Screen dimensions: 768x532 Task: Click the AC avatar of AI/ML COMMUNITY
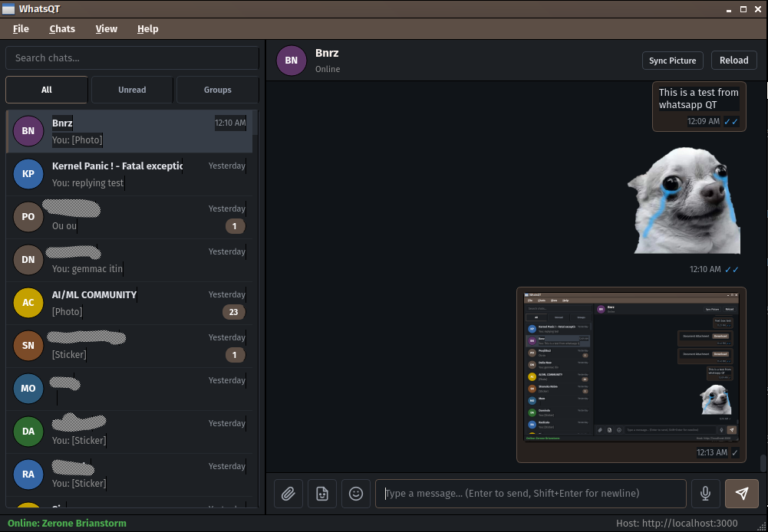pos(28,303)
